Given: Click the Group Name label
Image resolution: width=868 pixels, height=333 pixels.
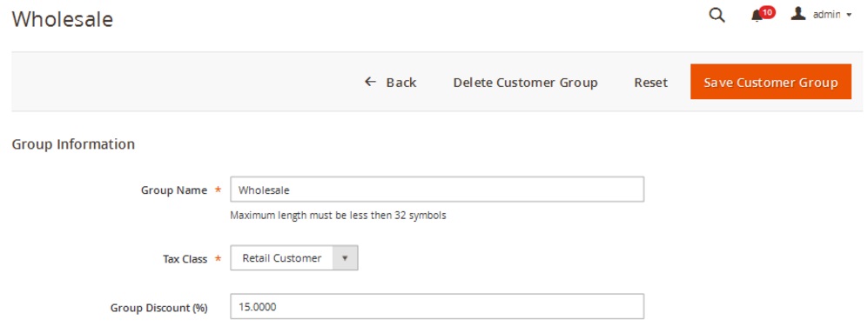Looking at the screenshot, I should 174,190.
